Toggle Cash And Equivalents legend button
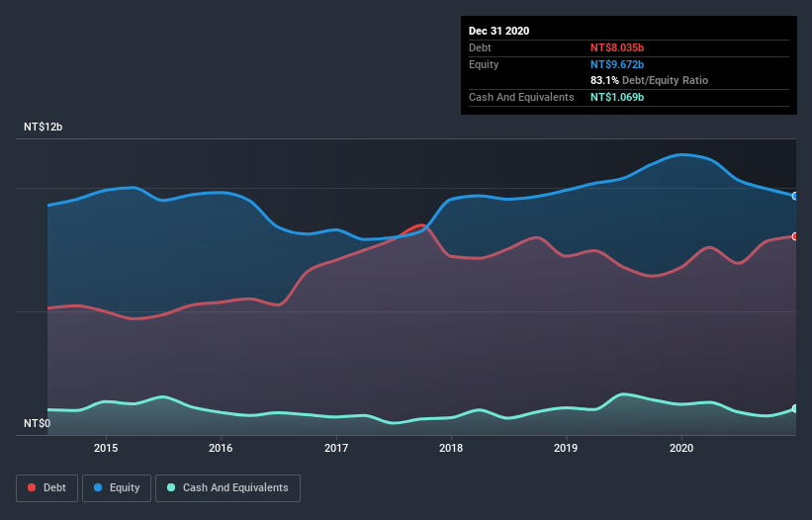 click(227, 488)
